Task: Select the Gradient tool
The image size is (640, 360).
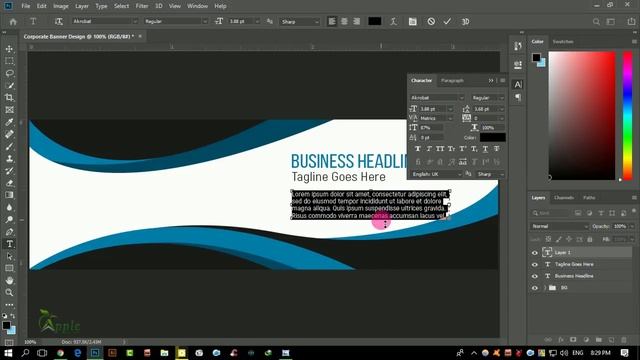Action: point(9,195)
